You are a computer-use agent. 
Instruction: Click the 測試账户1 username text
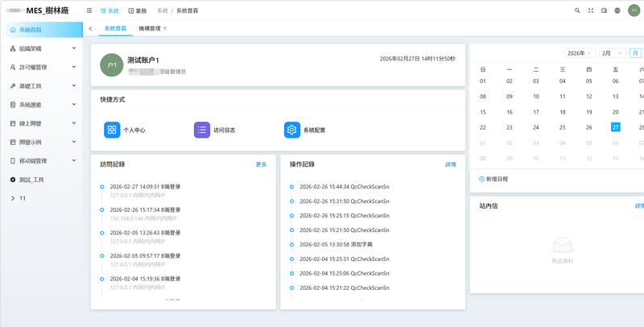(x=143, y=60)
